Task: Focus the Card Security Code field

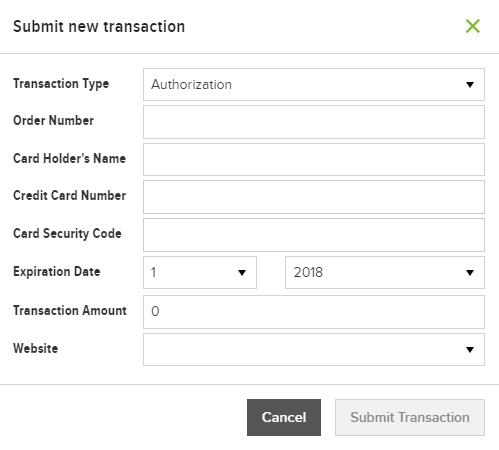Action: pyautogui.click(x=314, y=235)
